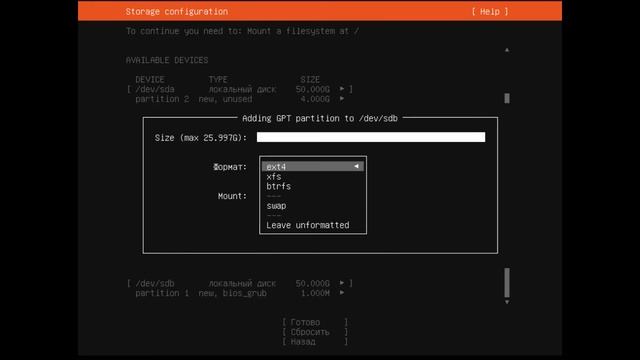Expand the /dev/sda device row arrow
Image resolution: width=640 pixels, height=360 pixels.
pos(342,89)
